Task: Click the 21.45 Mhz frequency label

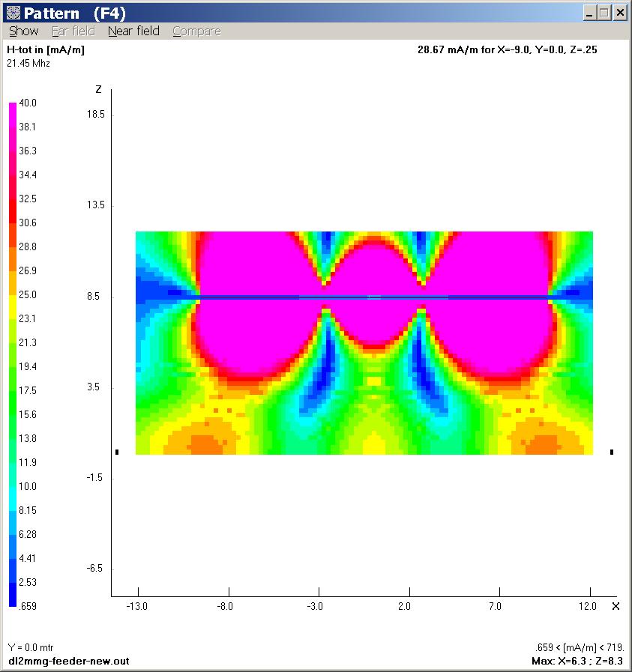Action: coord(28,64)
